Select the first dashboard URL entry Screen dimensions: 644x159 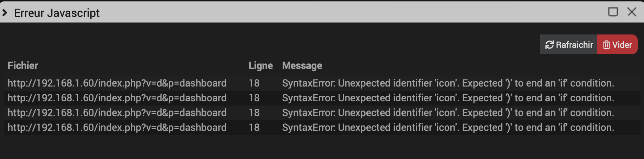pyautogui.click(x=117, y=83)
